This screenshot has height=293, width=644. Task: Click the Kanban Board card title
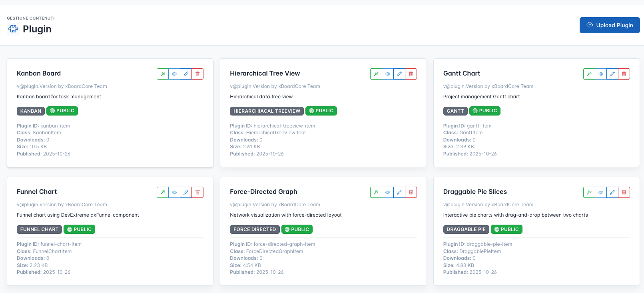point(39,73)
